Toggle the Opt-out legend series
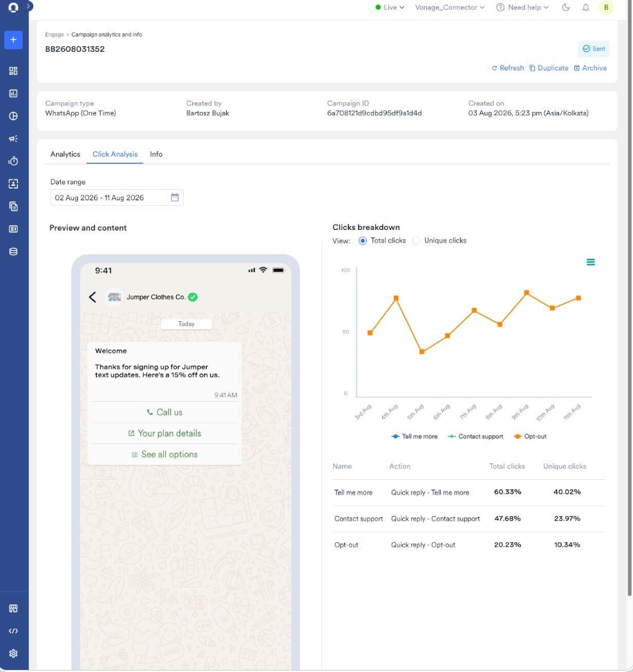The image size is (633, 672). click(x=530, y=436)
